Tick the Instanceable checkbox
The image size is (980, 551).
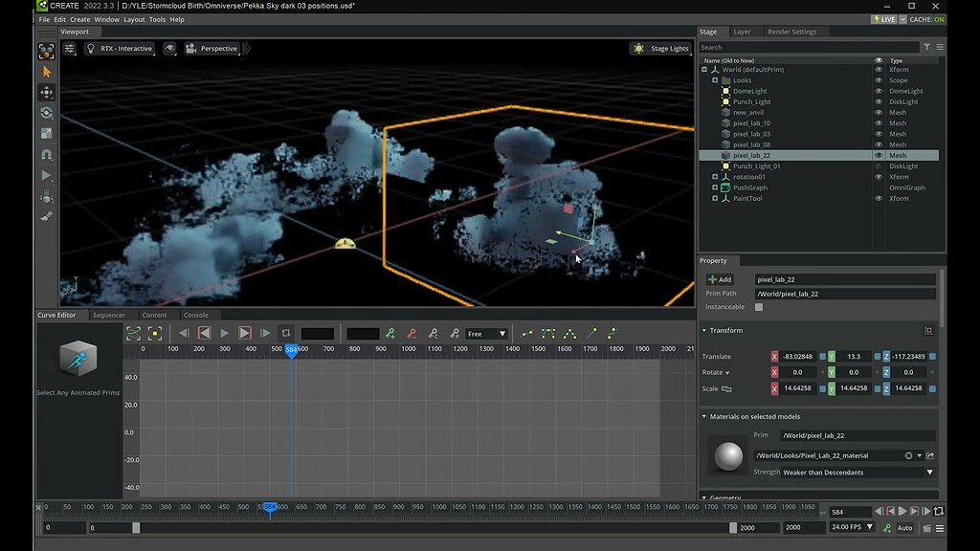[759, 307]
